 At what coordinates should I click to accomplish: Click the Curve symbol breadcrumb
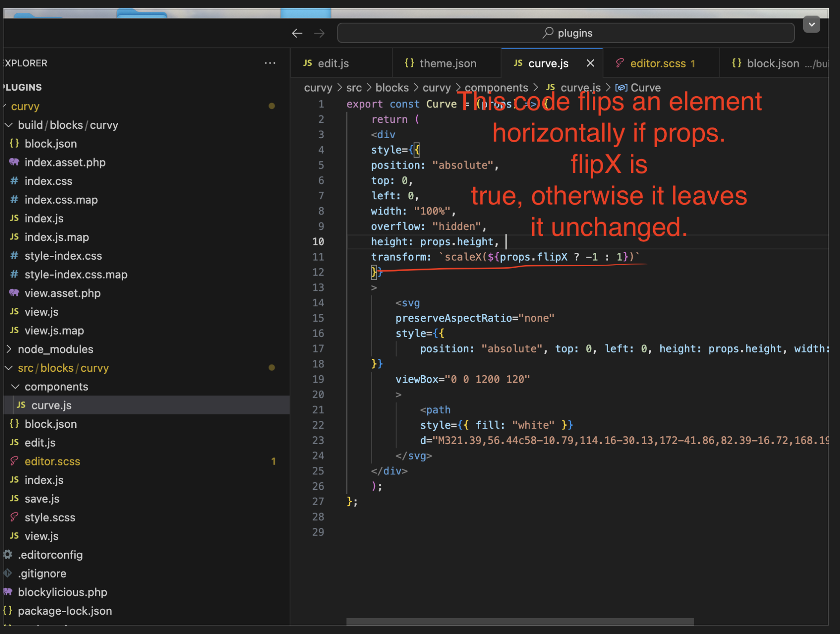click(x=638, y=87)
